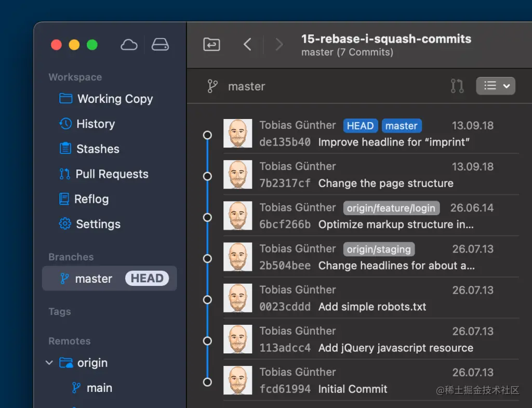Image resolution: width=532 pixels, height=408 pixels.
Task: Click graph node of Initial Commit
Action: click(207, 382)
